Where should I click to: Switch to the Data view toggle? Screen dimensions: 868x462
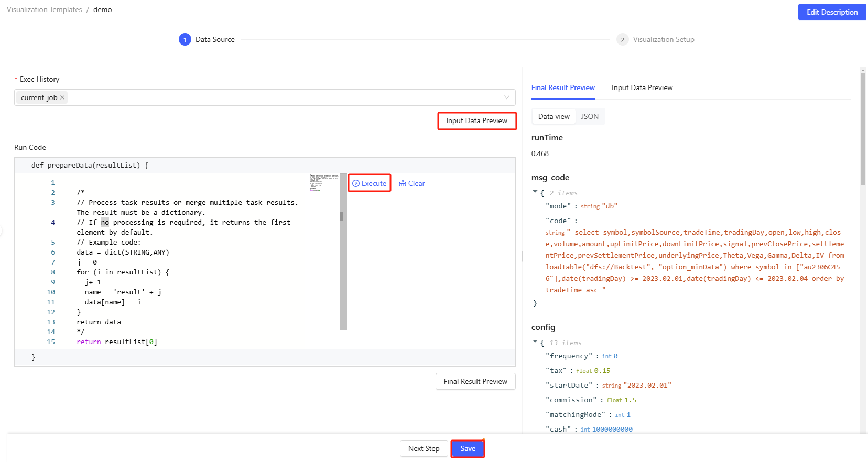pyautogui.click(x=554, y=116)
